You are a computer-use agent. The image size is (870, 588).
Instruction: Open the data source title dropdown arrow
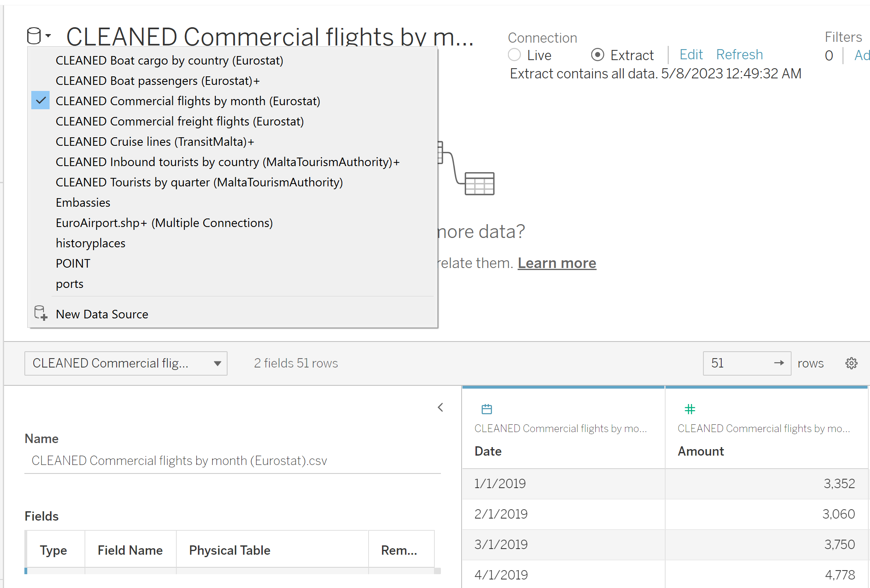48,36
